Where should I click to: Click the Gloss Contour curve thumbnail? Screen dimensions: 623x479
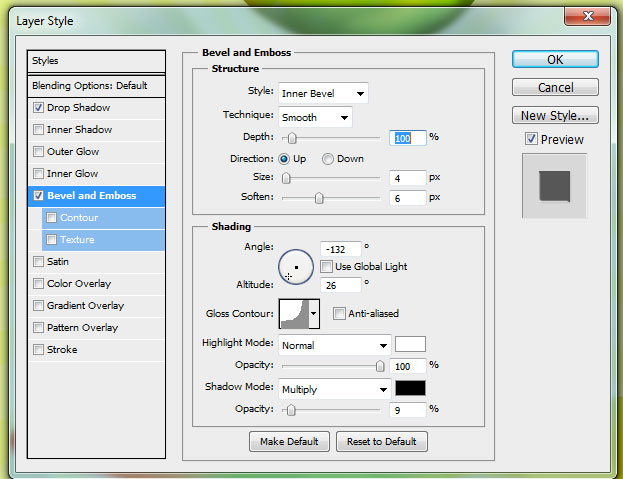click(292, 314)
